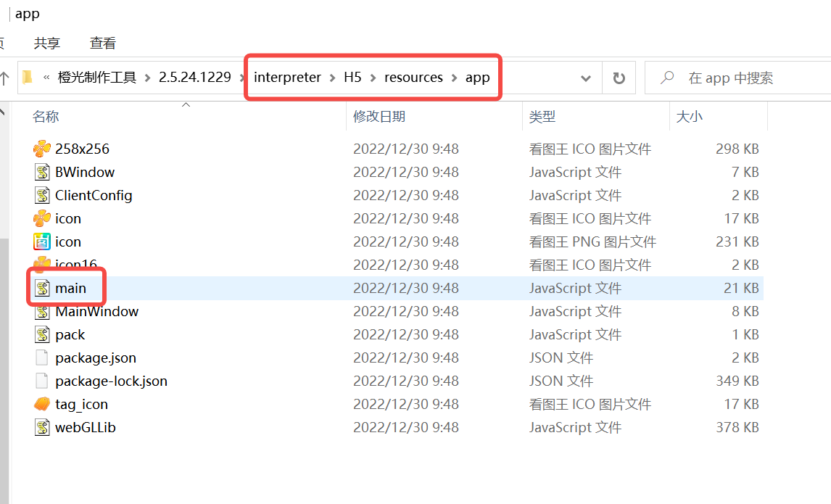Expand the chevron after the resources breadcrumb
Image resolution: width=831 pixels, height=504 pixels.
[454, 78]
